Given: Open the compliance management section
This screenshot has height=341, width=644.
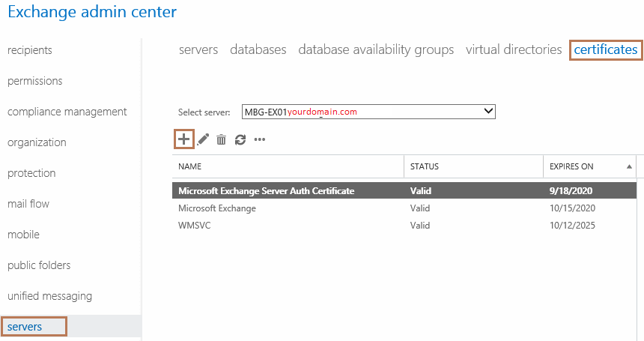Looking at the screenshot, I should 67,112.
